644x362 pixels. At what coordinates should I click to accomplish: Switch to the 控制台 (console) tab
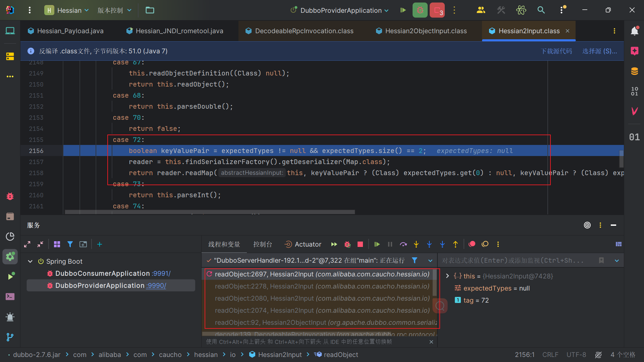pyautogui.click(x=263, y=244)
